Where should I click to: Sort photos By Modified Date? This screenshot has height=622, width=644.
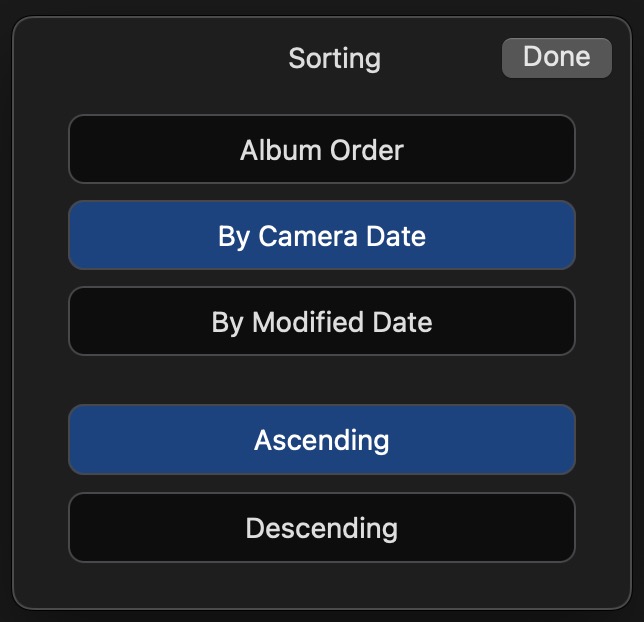click(x=322, y=322)
